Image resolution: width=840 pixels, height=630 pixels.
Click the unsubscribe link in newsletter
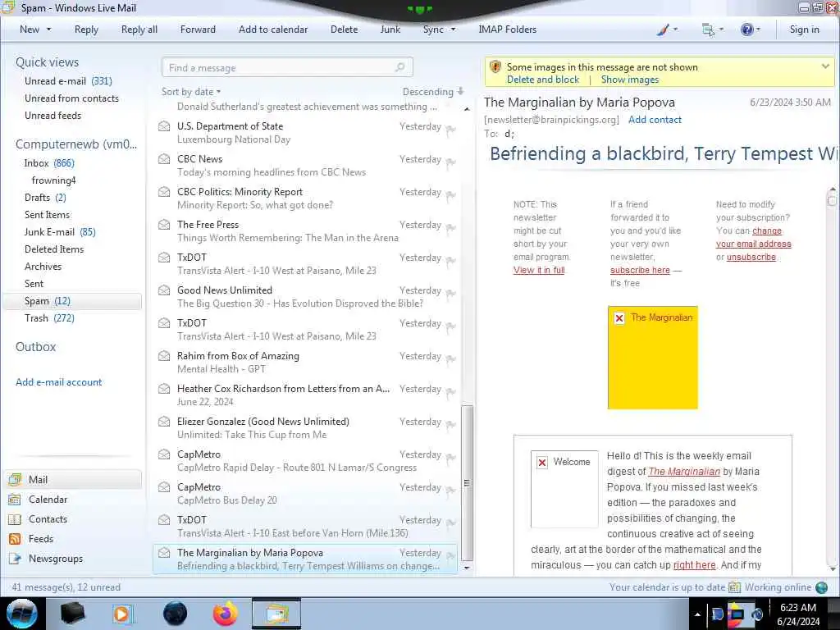tap(751, 257)
